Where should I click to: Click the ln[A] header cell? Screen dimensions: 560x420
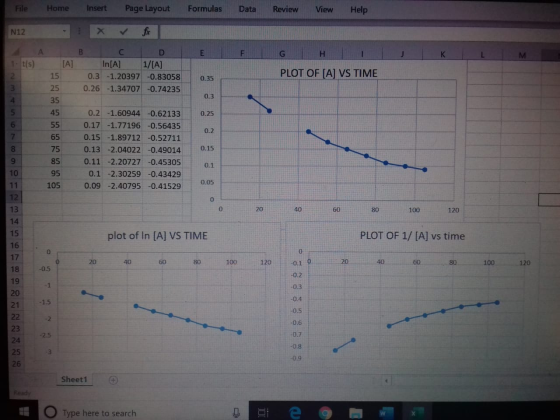coord(121,64)
